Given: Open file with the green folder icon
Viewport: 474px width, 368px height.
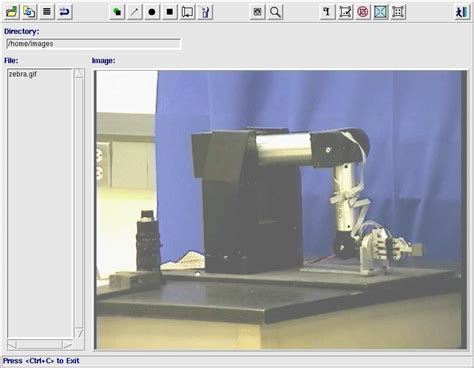Looking at the screenshot, I should click(x=12, y=12).
